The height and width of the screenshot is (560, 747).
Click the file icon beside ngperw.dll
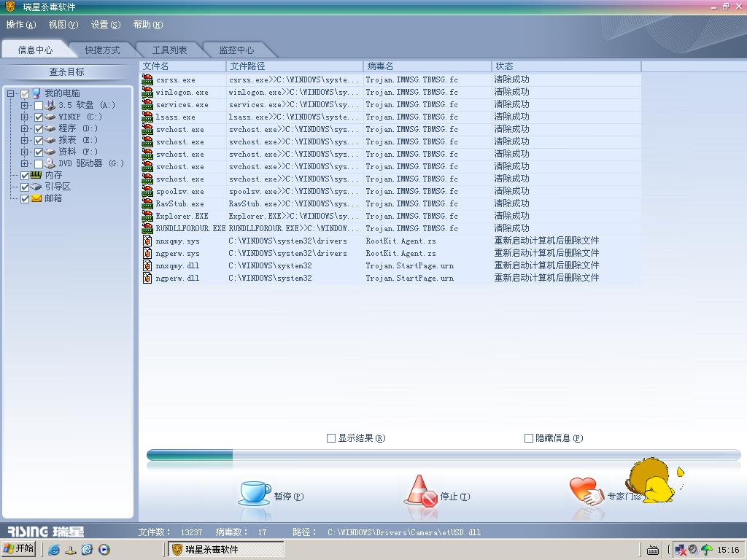coord(147,278)
